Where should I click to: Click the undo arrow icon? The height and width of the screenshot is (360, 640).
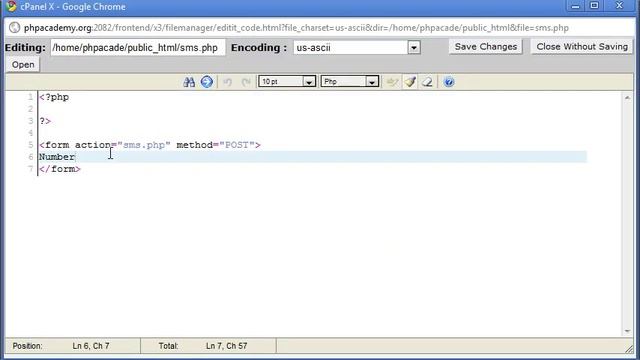[x=227, y=82]
